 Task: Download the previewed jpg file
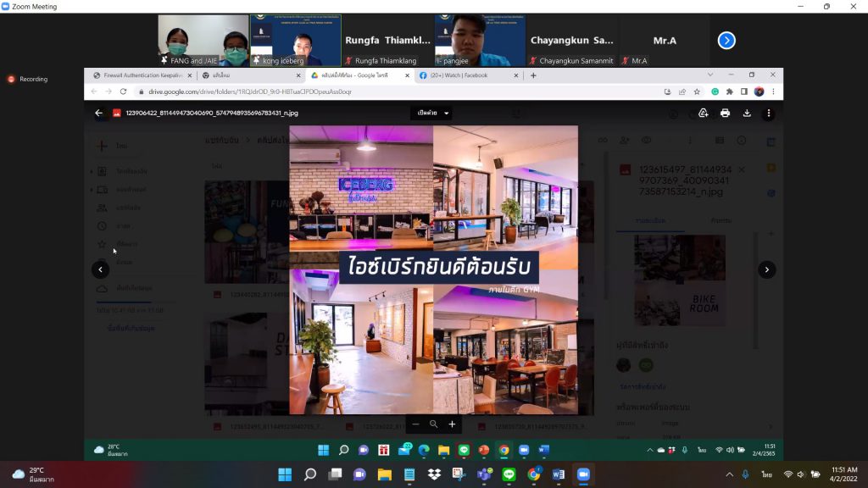pyautogui.click(x=747, y=113)
